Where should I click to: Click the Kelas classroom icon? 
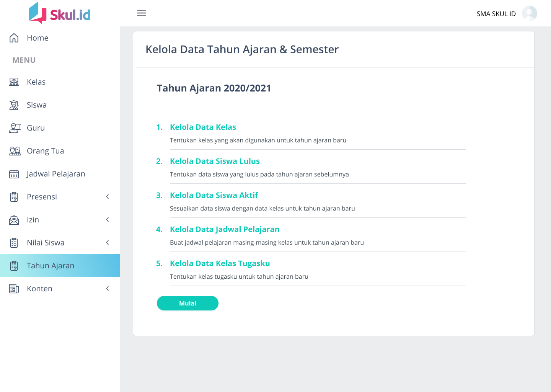tap(14, 82)
